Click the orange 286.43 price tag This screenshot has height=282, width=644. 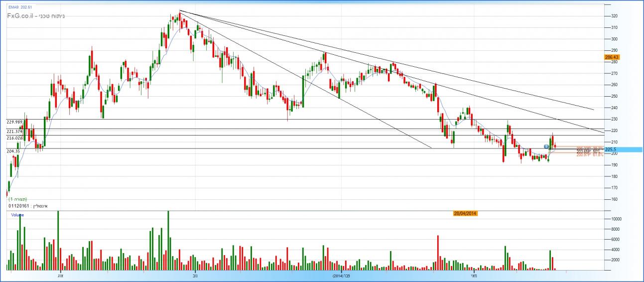(x=611, y=57)
